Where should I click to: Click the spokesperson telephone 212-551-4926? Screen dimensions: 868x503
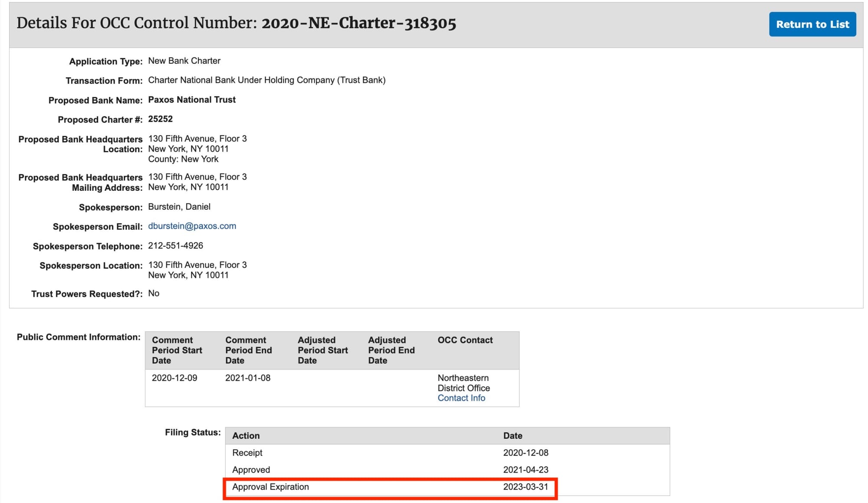click(x=175, y=245)
